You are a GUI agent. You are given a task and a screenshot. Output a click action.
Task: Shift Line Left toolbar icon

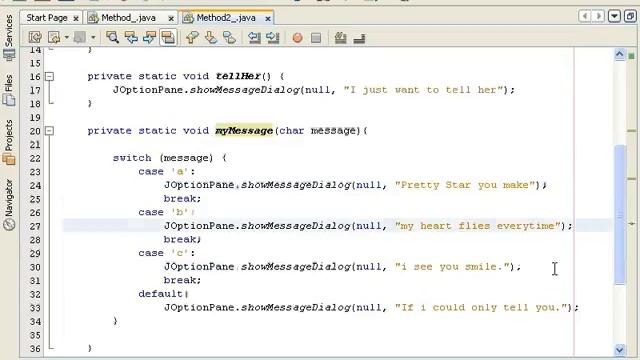[x=254, y=38]
